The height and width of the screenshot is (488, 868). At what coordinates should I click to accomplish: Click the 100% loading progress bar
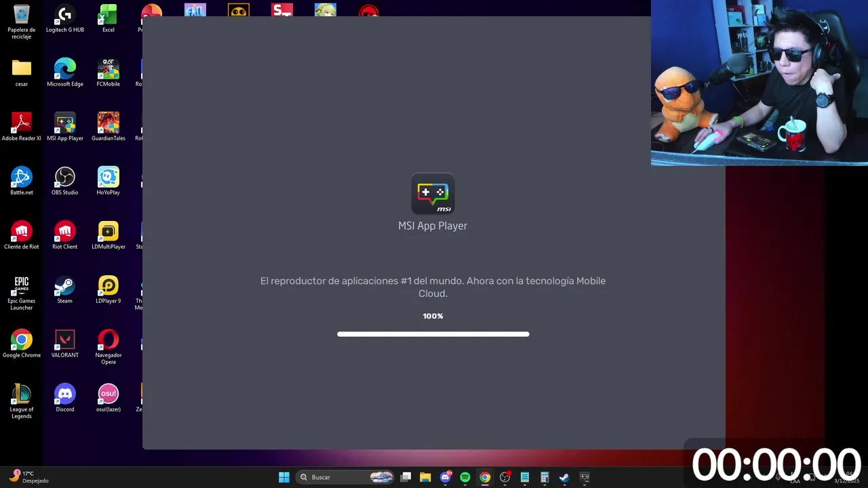click(433, 334)
